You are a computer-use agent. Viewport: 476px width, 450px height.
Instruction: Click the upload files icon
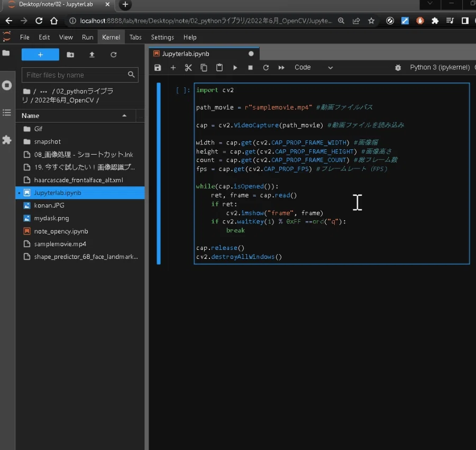pos(92,55)
